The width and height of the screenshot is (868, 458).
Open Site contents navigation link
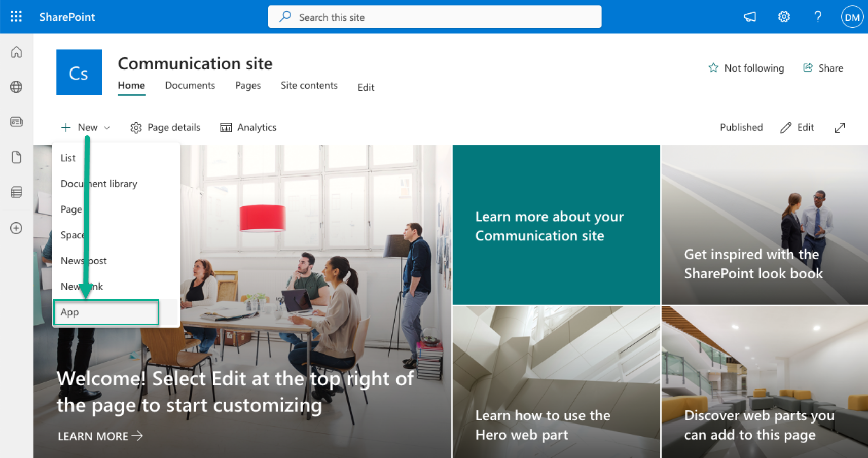point(309,85)
